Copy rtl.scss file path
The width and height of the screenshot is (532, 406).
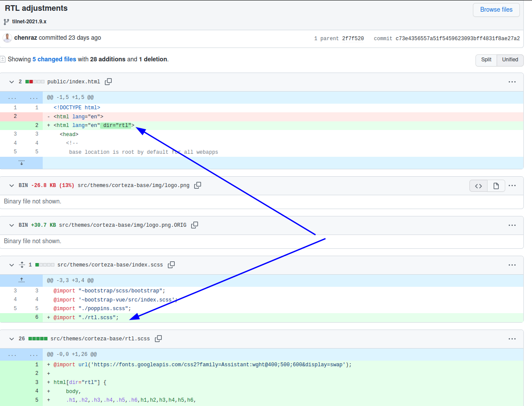coord(158,339)
